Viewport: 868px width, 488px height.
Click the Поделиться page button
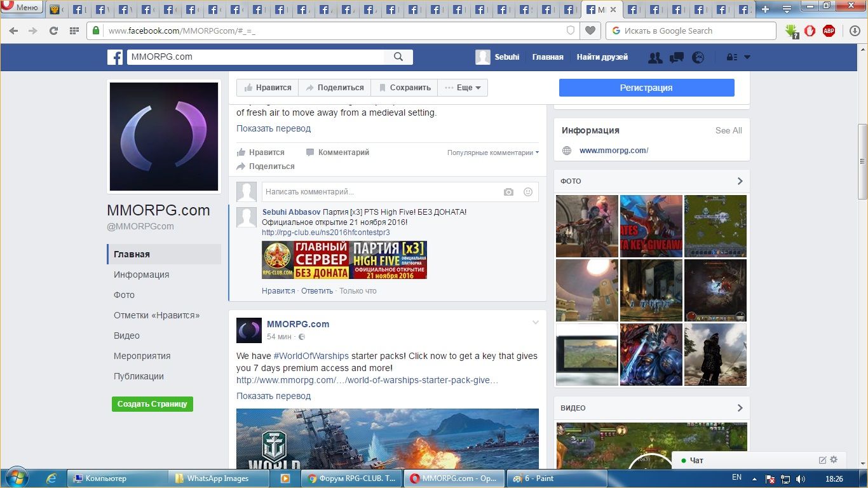click(x=334, y=88)
